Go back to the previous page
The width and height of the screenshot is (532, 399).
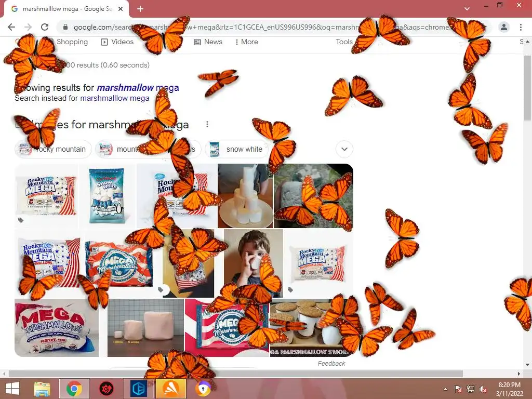pos(11,27)
